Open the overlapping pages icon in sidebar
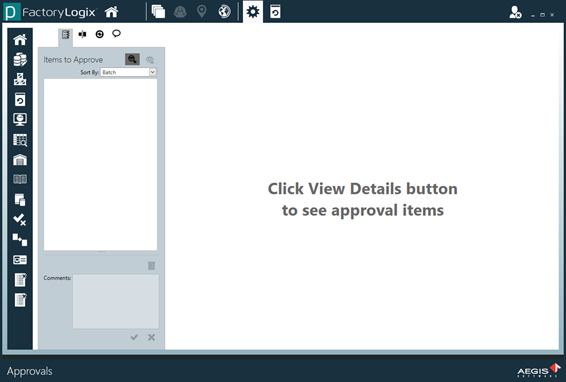Screen dimensions: 566x382 pyautogui.click(x=20, y=199)
